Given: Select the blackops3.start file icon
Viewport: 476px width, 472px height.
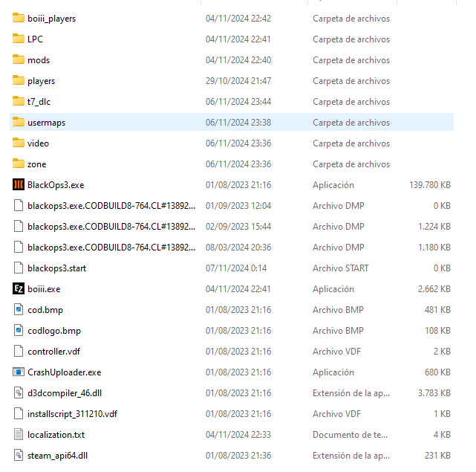Looking at the screenshot, I should click(19, 268).
